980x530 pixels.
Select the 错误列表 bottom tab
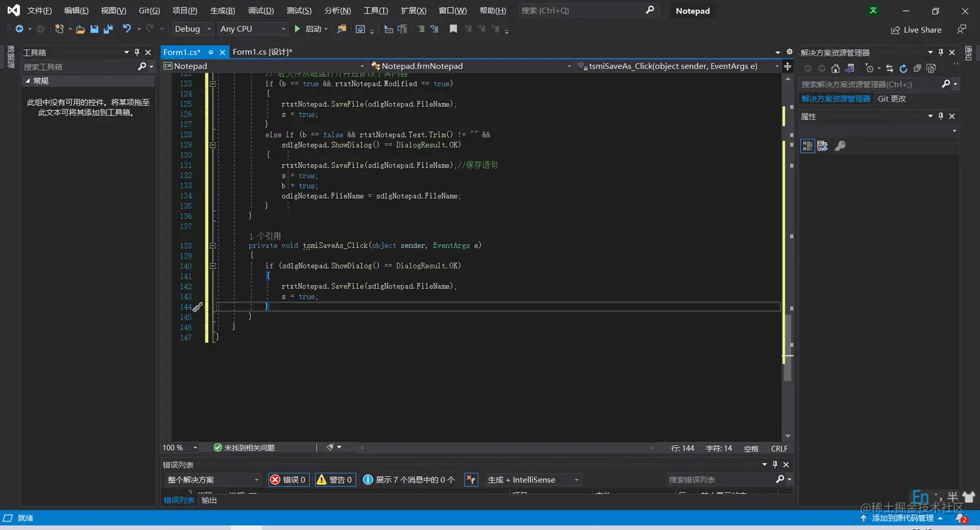click(x=179, y=500)
